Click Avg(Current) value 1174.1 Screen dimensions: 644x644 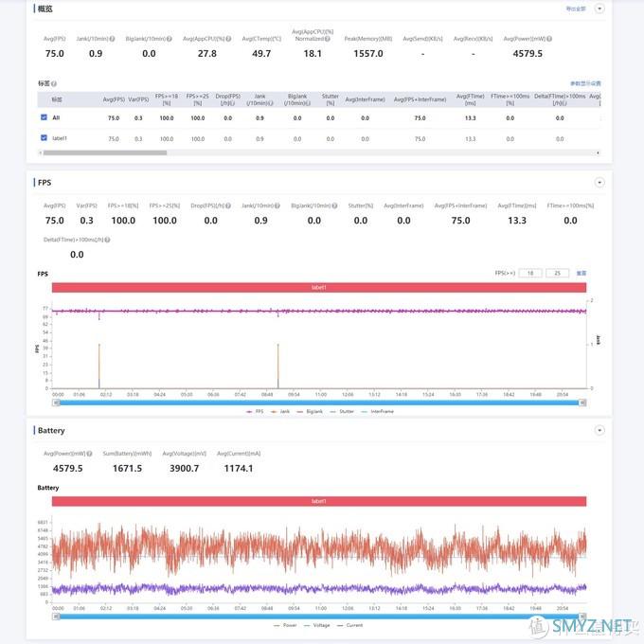239,468
